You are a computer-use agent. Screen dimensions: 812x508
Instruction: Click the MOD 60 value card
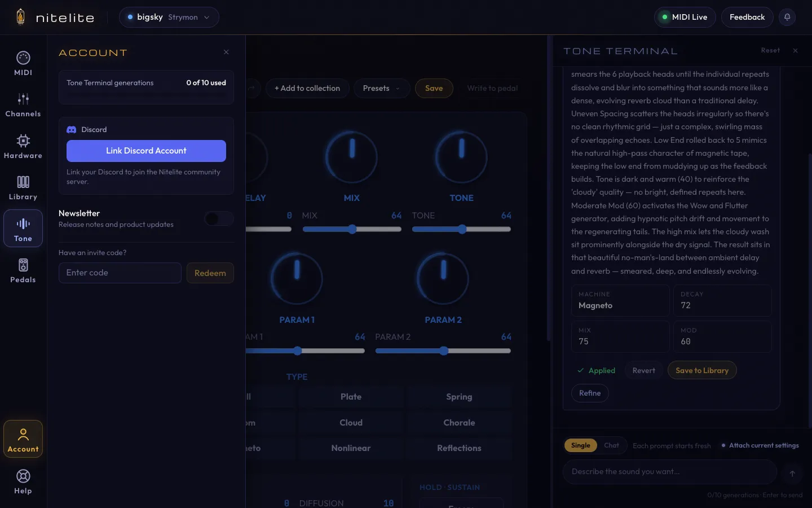pos(722,336)
